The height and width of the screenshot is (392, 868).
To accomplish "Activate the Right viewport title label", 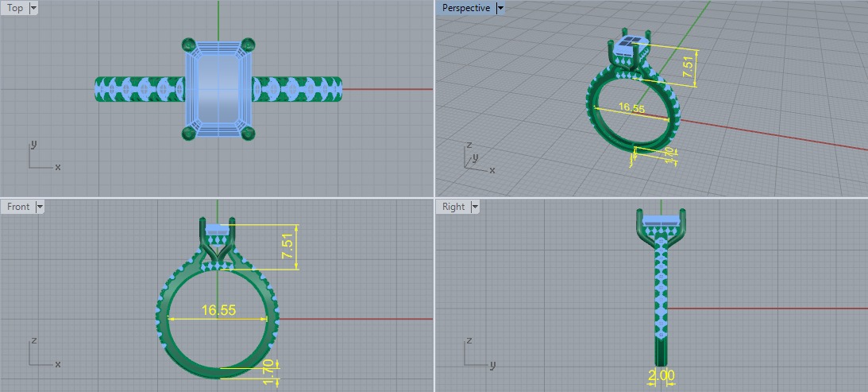I will click(453, 206).
